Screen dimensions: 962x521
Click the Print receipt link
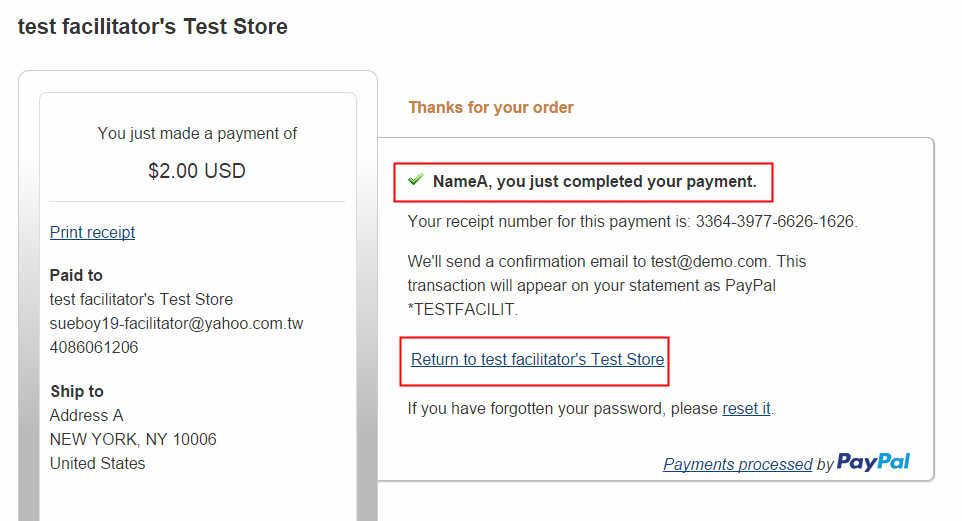(x=92, y=232)
